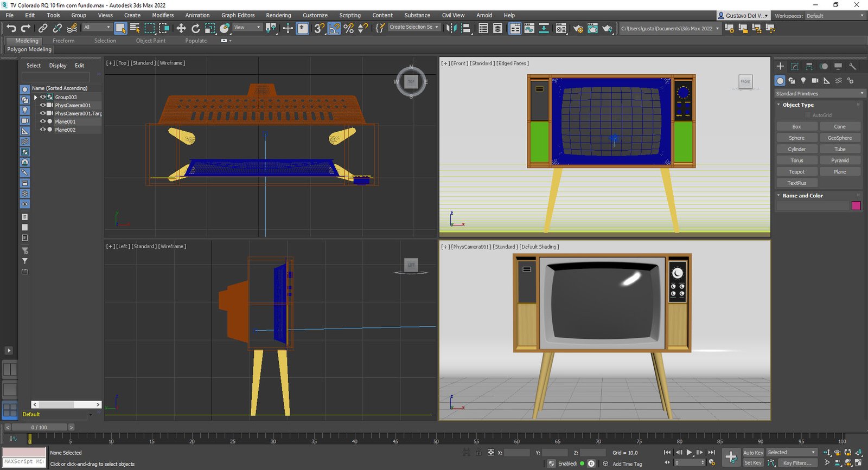Screen dimensions: 868x470
Task: Create a Teapot primitive
Action: coord(796,172)
